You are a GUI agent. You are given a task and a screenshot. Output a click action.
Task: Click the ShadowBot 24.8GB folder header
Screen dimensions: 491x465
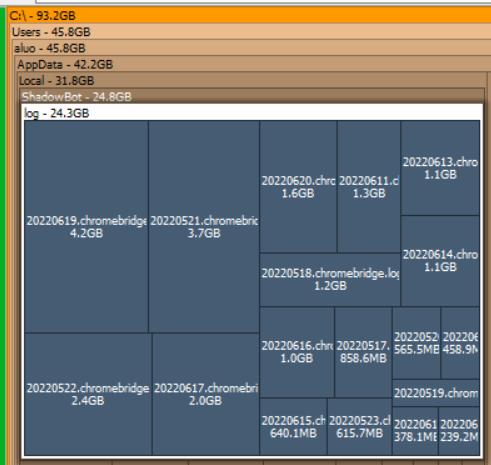(x=252, y=97)
